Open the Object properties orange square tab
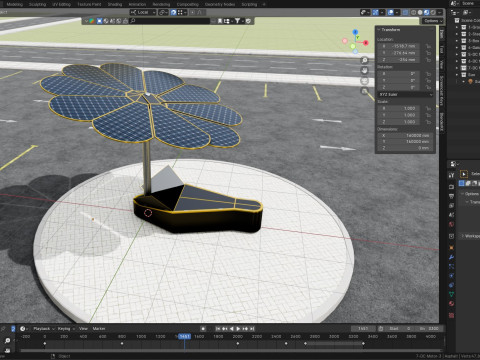Viewport: 480px width, 360px height. click(x=451, y=247)
